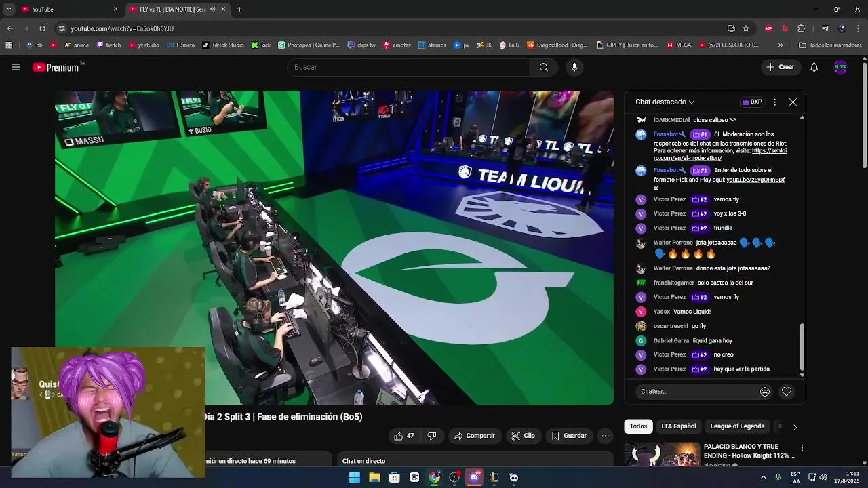Click the page vertical scrollbar

click(x=864, y=115)
